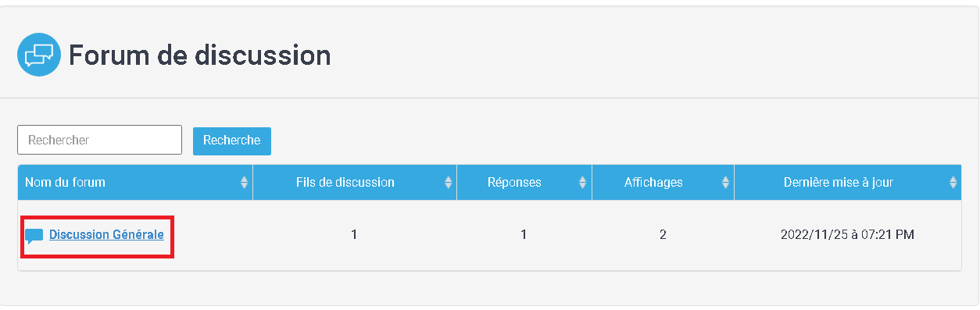Toggle sort arrows on Affichages column
The image size is (980, 310).
(725, 183)
